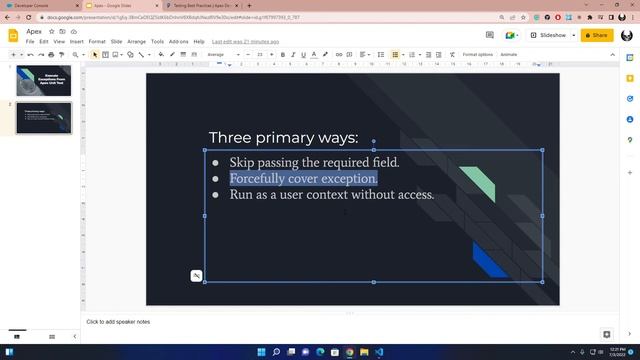The height and width of the screenshot is (360, 640).
Task: Open the Arrange menu
Action: click(x=136, y=42)
